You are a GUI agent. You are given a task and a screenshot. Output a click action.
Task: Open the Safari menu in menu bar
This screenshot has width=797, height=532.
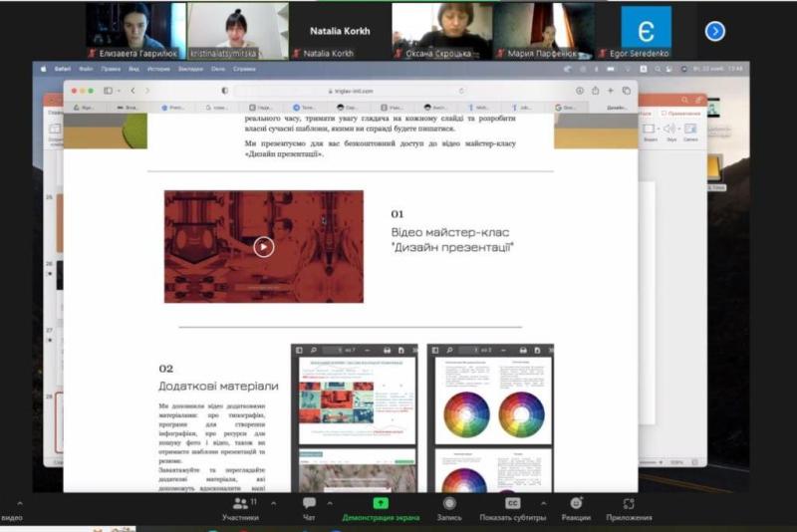tap(63, 69)
